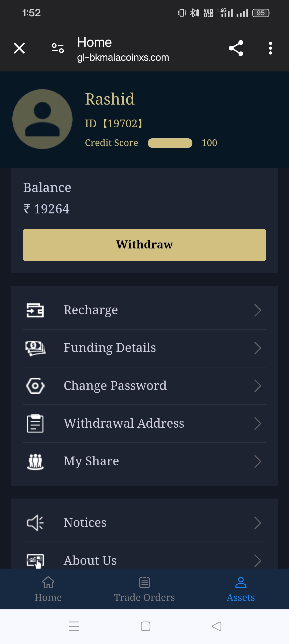Open the About Us link
Image resolution: width=289 pixels, height=644 pixels.
tap(90, 560)
